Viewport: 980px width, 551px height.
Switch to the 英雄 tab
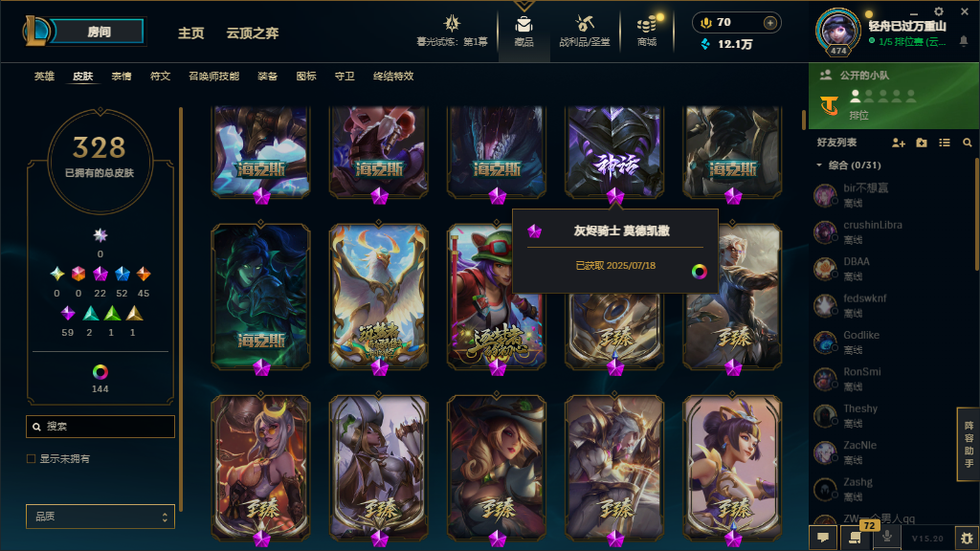pyautogui.click(x=44, y=77)
